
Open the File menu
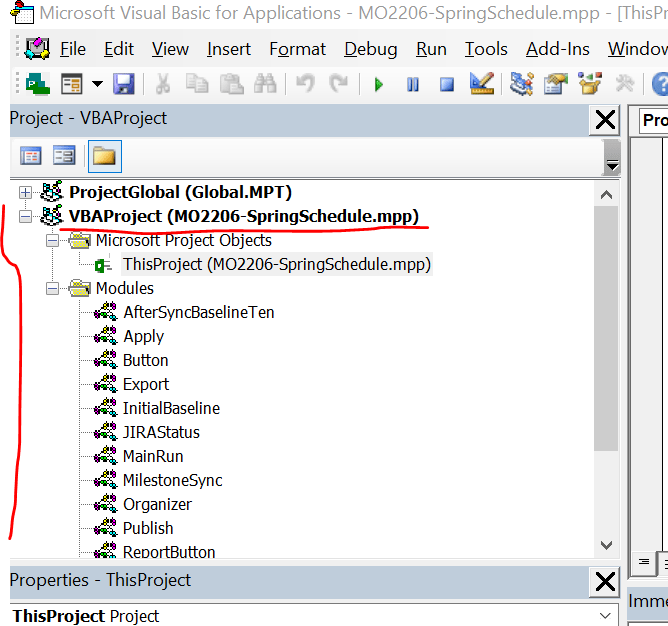(x=73, y=49)
